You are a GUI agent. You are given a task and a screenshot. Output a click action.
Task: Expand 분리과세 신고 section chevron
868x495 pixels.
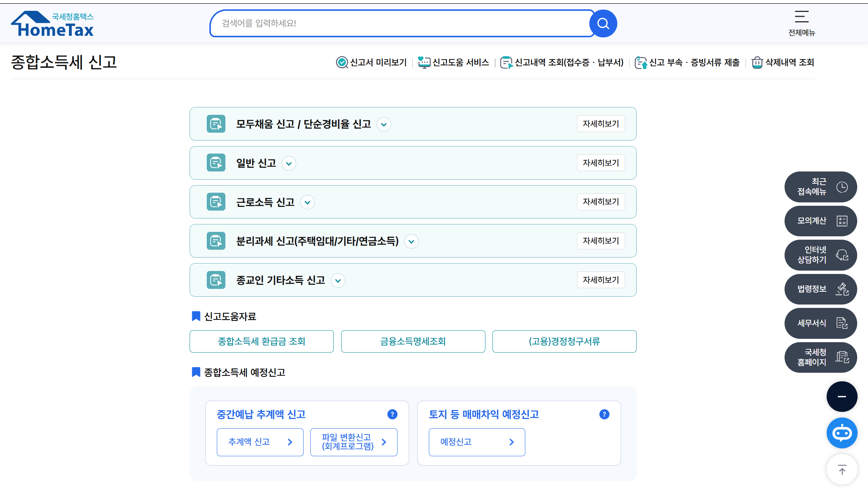pyautogui.click(x=411, y=242)
